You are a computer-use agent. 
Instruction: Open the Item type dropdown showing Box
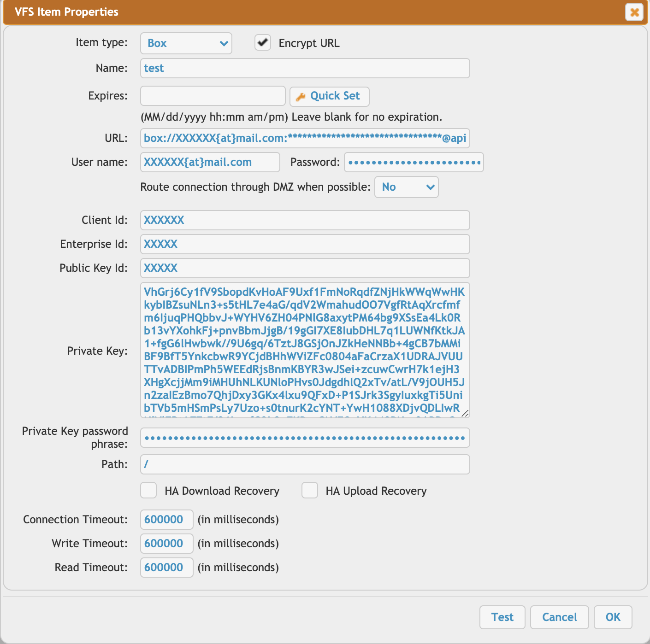pyautogui.click(x=186, y=43)
